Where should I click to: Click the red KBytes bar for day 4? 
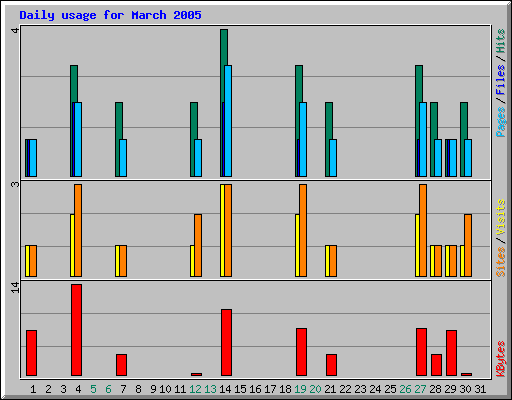(x=76, y=330)
